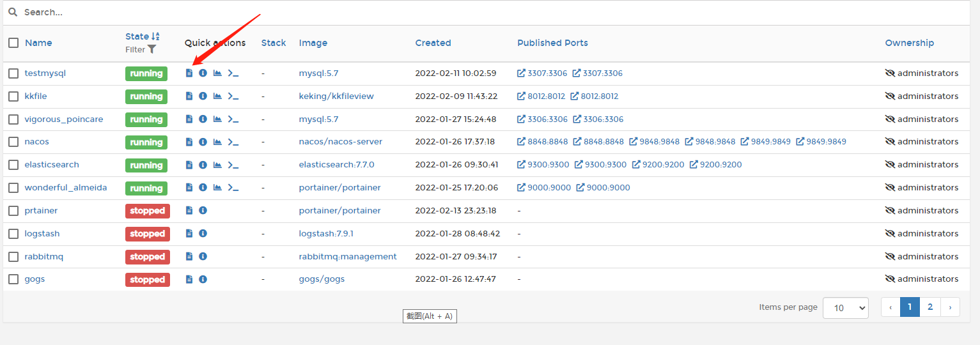View logs of nacos container
Viewport: 980px width, 345px height.
pos(189,142)
